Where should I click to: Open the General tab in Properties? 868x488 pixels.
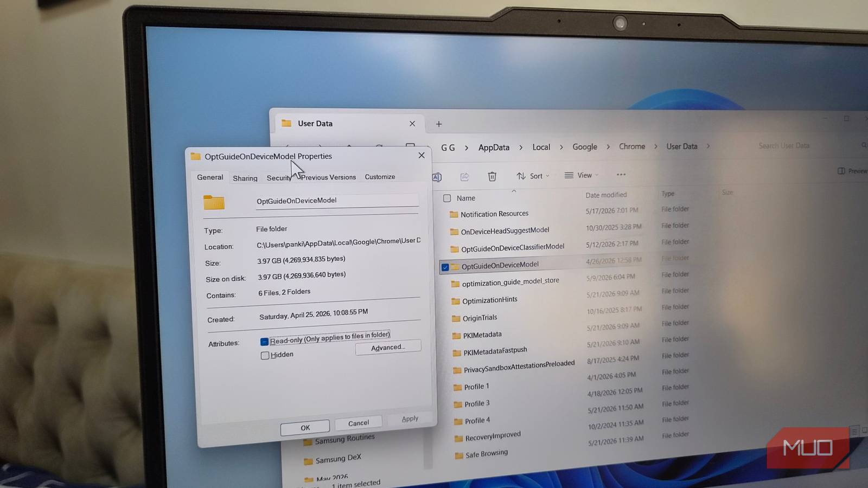pos(210,177)
